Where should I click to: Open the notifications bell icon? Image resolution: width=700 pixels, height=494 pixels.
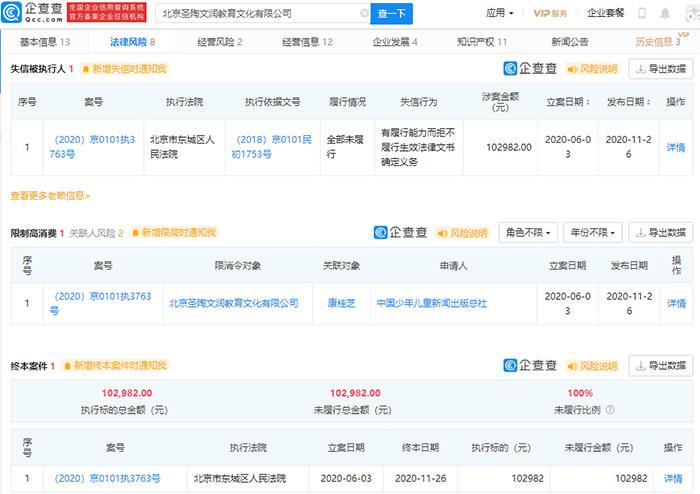pyautogui.click(x=664, y=14)
